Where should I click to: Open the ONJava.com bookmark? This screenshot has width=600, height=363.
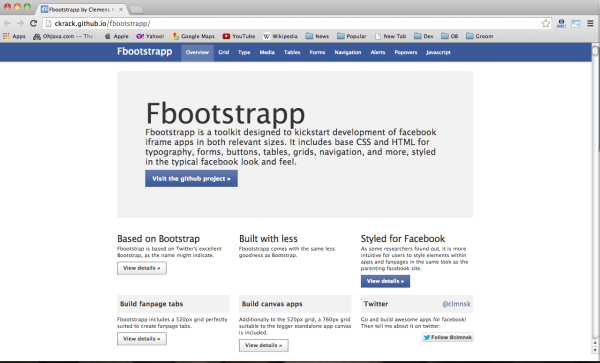[64, 36]
